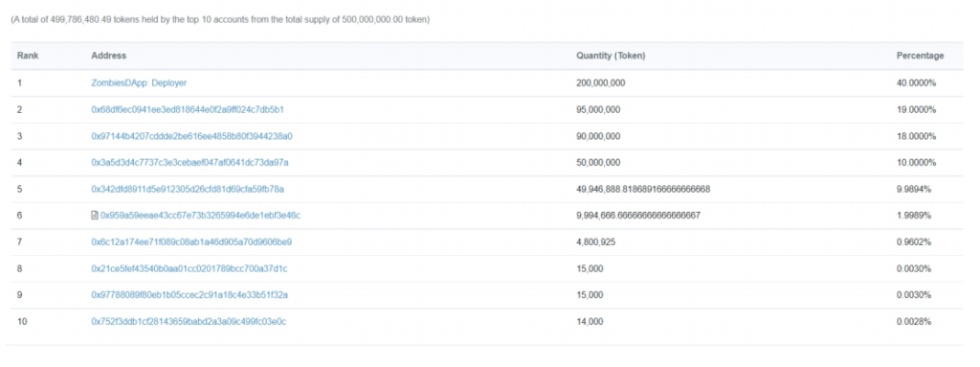Open the ZombiesDApp: Deployer address link
980x367 pixels.
point(139,82)
